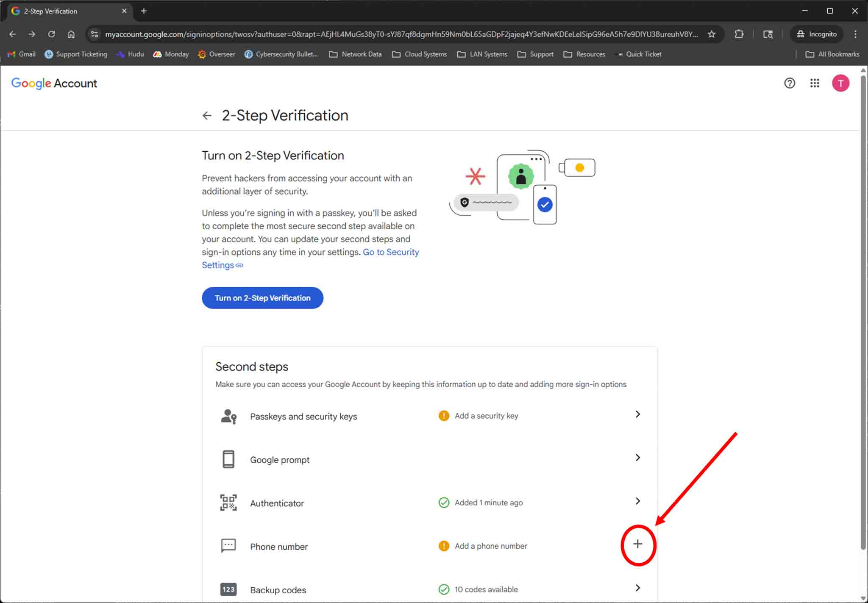The width and height of the screenshot is (868, 603).
Task: Open the Authenticator row chevron
Action: 637,501
